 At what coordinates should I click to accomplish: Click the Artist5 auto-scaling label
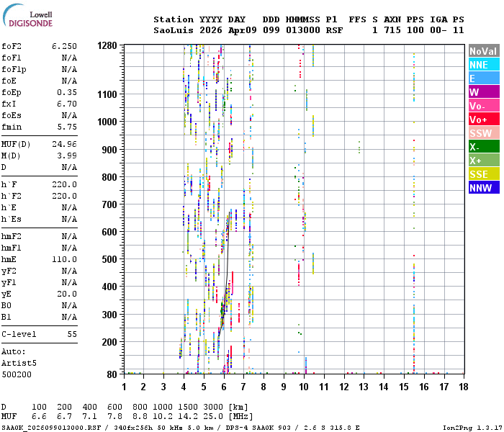tap(19, 363)
